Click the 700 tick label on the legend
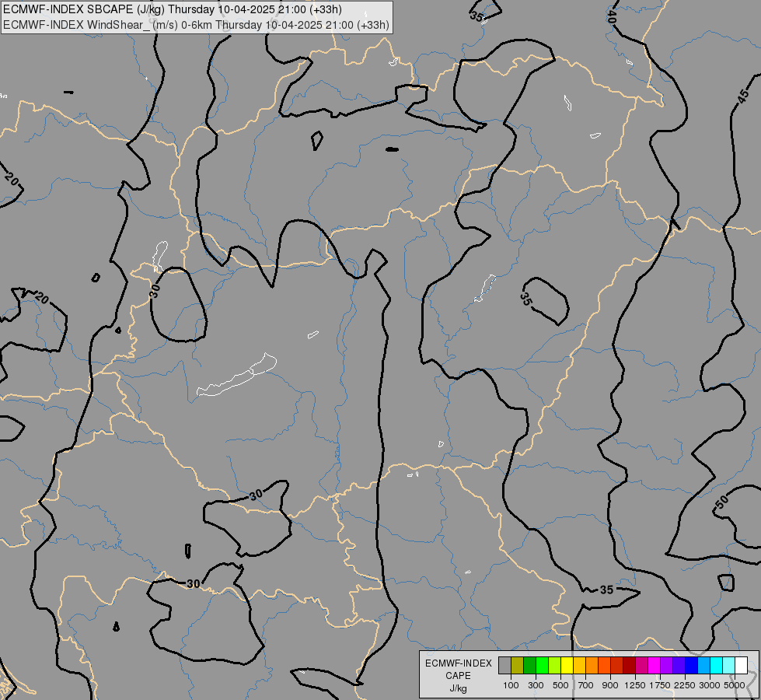 (x=586, y=685)
